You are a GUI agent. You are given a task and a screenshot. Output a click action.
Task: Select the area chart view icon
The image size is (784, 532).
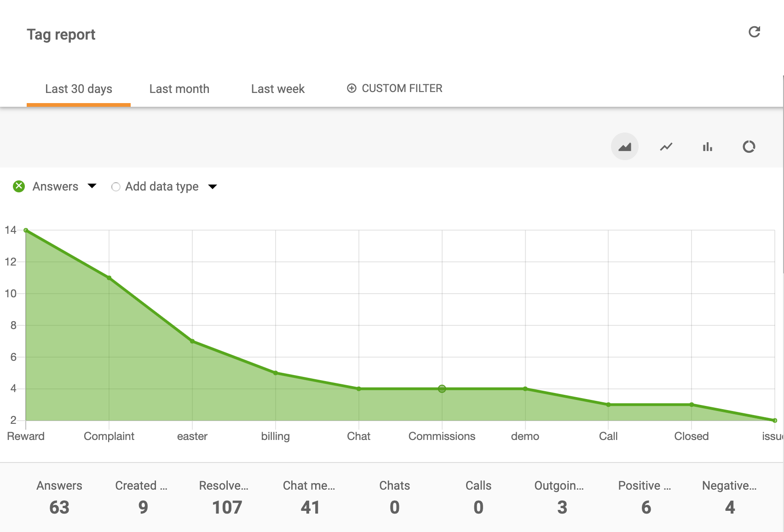[624, 147]
